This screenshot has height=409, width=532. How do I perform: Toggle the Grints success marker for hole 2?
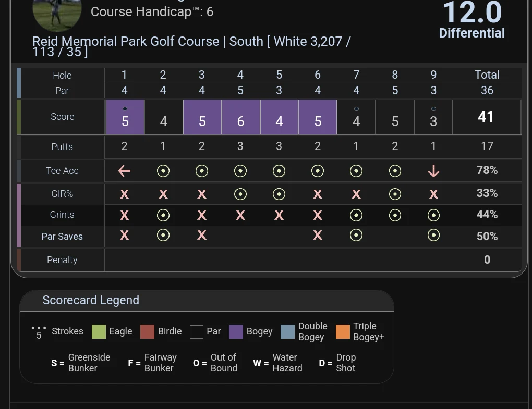(x=163, y=215)
